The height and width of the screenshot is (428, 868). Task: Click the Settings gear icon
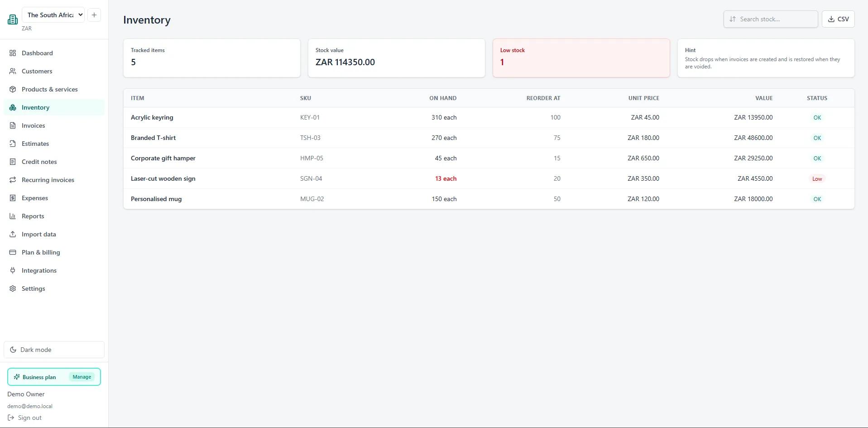click(x=13, y=289)
